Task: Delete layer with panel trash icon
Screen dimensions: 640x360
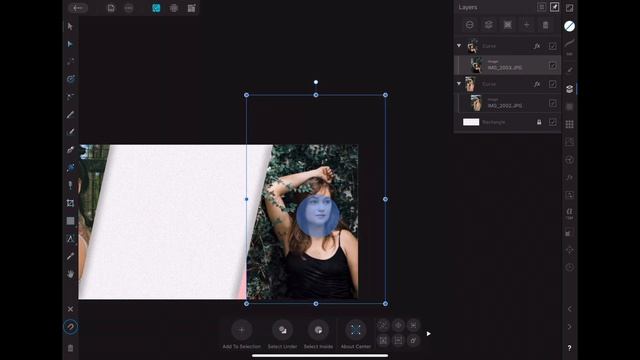Action: point(545,25)
